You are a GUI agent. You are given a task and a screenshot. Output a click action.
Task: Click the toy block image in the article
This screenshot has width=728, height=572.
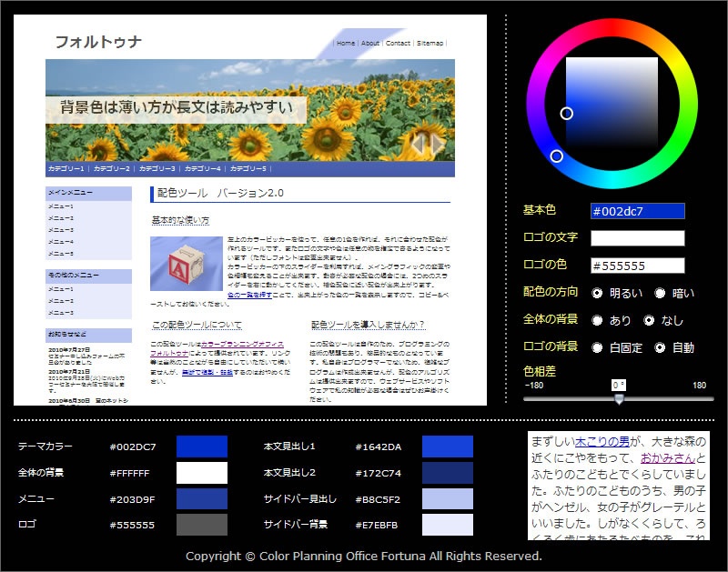point(186,264)
